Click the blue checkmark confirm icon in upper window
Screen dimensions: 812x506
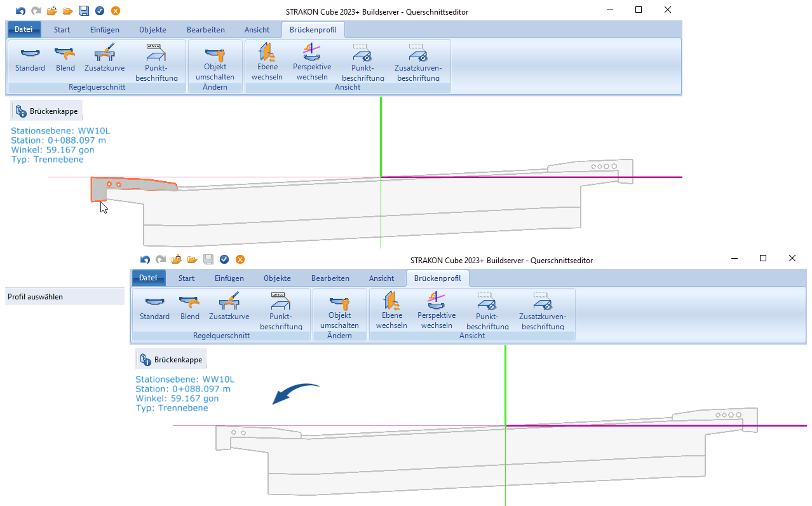pyautogui.click(x=100, y=11)
